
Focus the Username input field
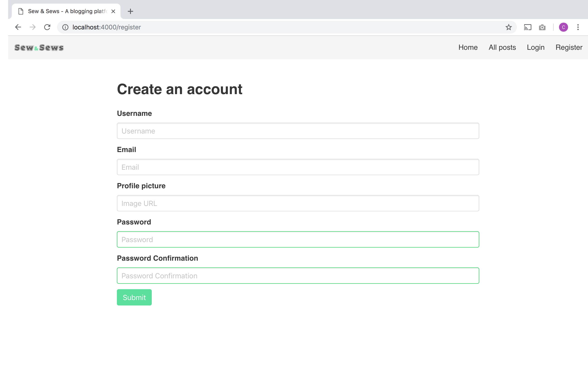coord(298,131)
